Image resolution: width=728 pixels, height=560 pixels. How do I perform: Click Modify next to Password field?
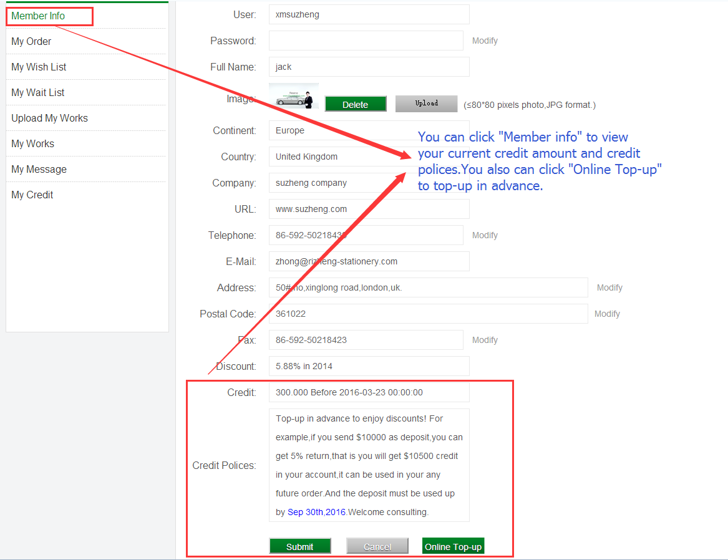pyautogui.click(x=485, y=41)
